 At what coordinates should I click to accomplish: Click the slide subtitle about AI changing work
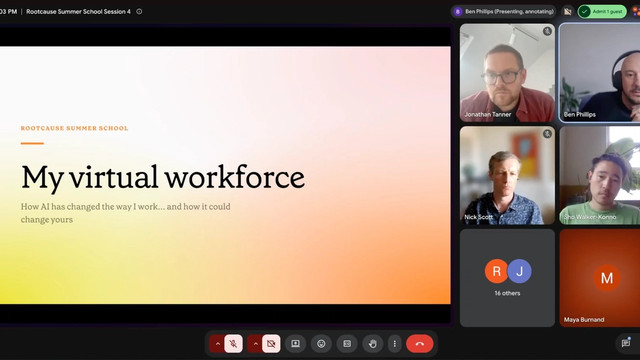point(126,213)
